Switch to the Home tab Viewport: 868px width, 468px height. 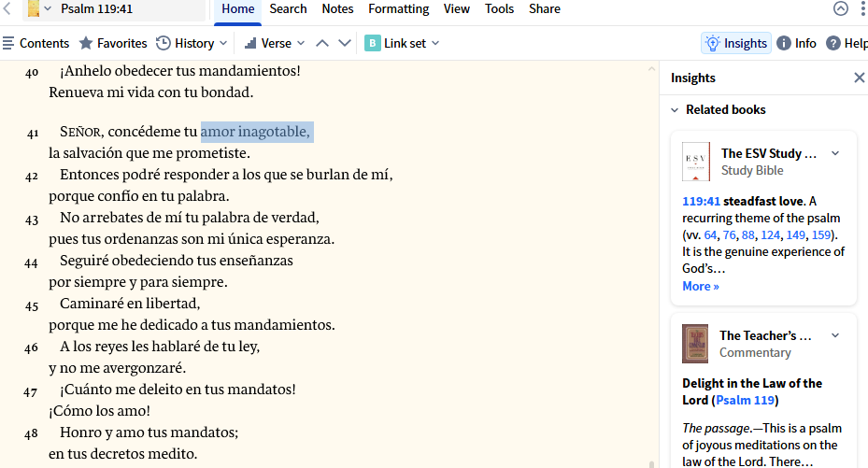[237, 8]
